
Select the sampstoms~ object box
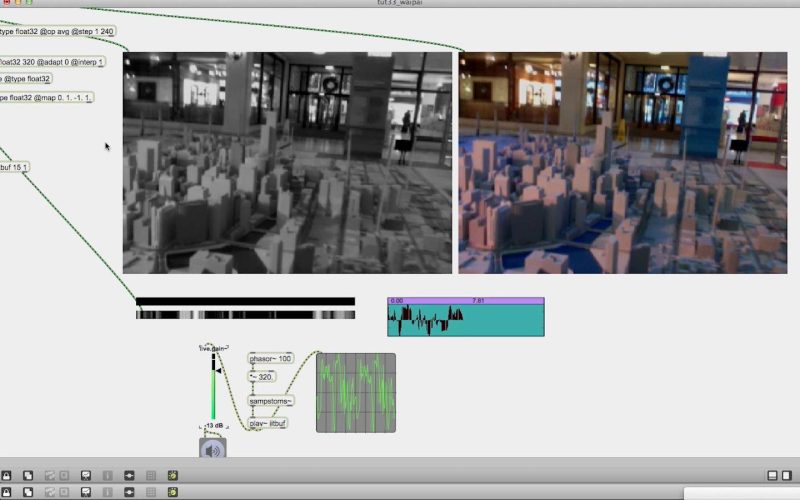[270, 400]
